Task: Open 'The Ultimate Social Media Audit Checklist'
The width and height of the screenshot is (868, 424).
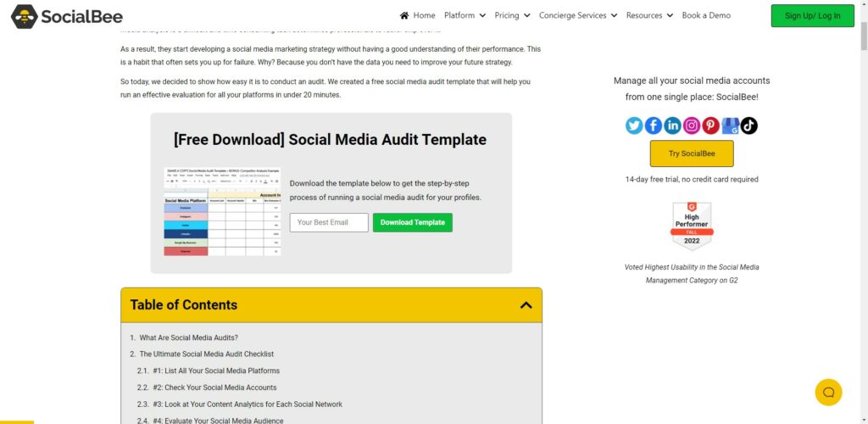Action: 207,354
